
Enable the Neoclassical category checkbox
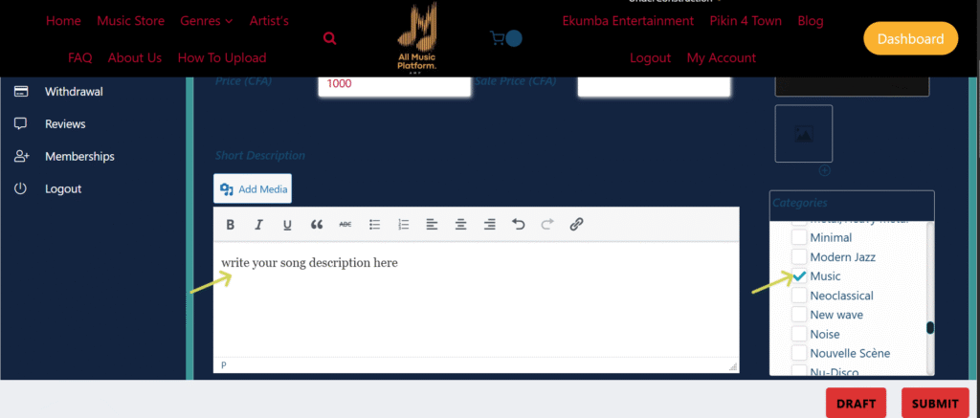point(799,296)
